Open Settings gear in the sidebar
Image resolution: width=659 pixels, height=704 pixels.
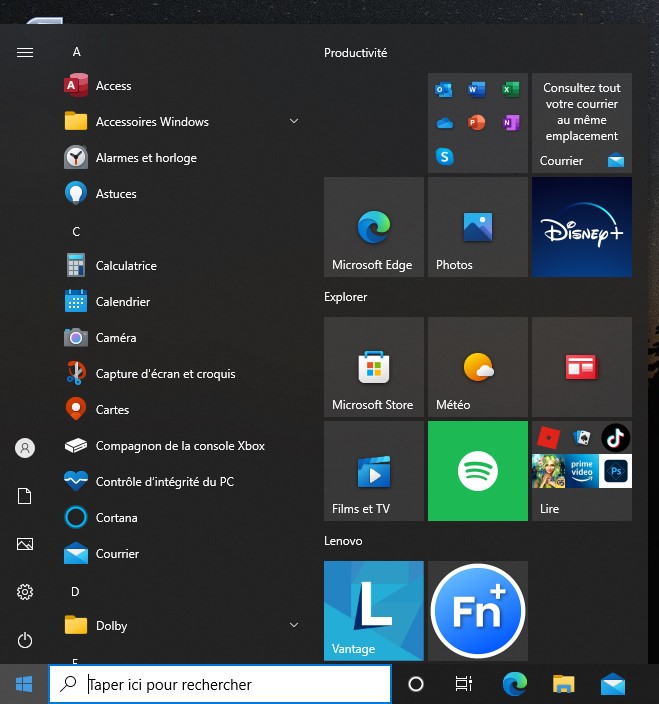25,592
